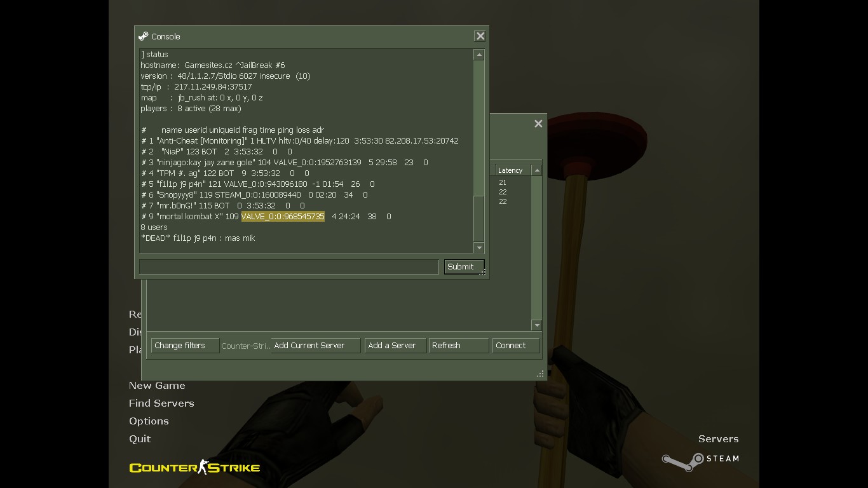Image resolution: width=868 pixels, height=488 pixels.
Task: Click server browser resize grip
Action: tap(540, 374)
